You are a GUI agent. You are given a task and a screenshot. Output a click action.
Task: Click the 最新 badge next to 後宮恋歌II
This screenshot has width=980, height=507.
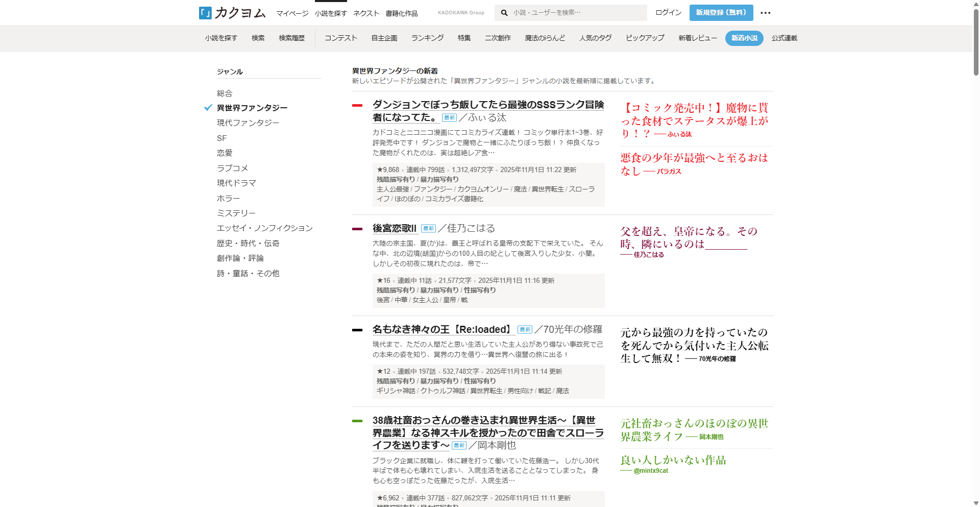tap(428, 229)
